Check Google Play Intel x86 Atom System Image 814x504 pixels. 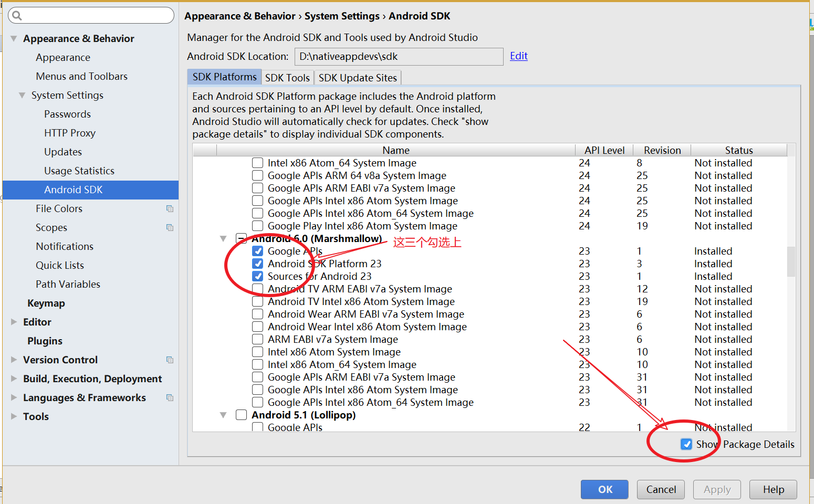tap(257, 226)
